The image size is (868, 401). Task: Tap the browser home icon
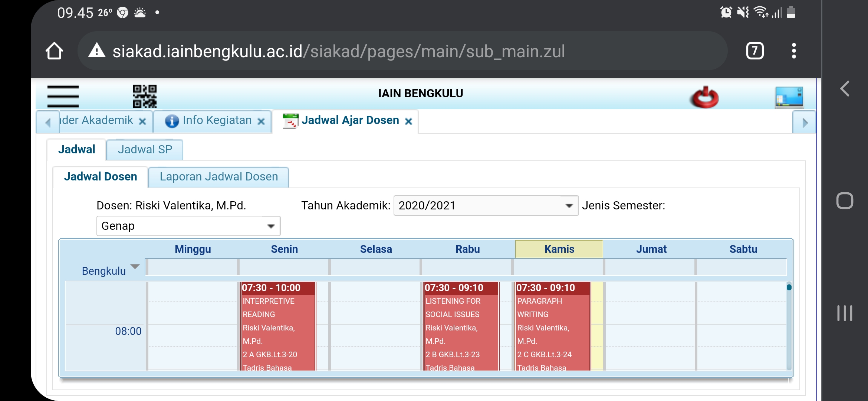(x=54, y=51)
